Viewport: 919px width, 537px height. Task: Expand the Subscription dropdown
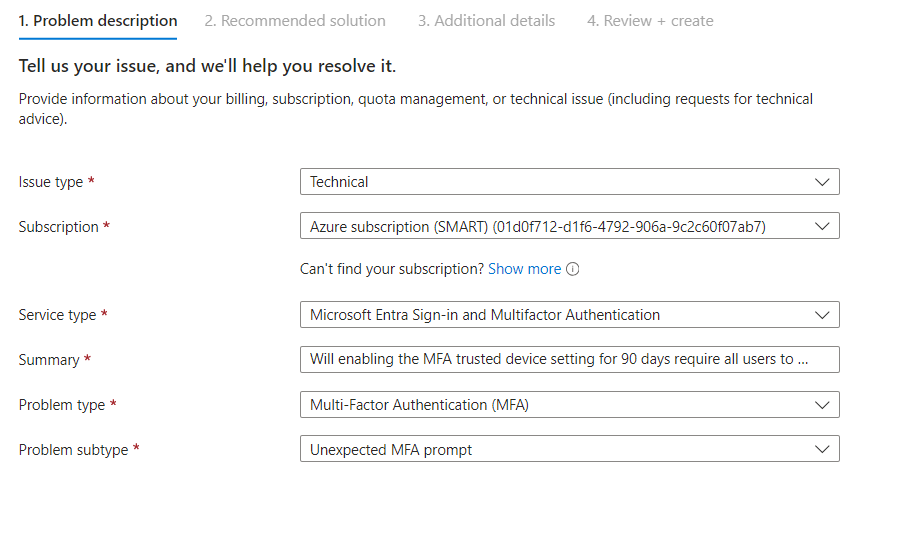coord(570,226)
